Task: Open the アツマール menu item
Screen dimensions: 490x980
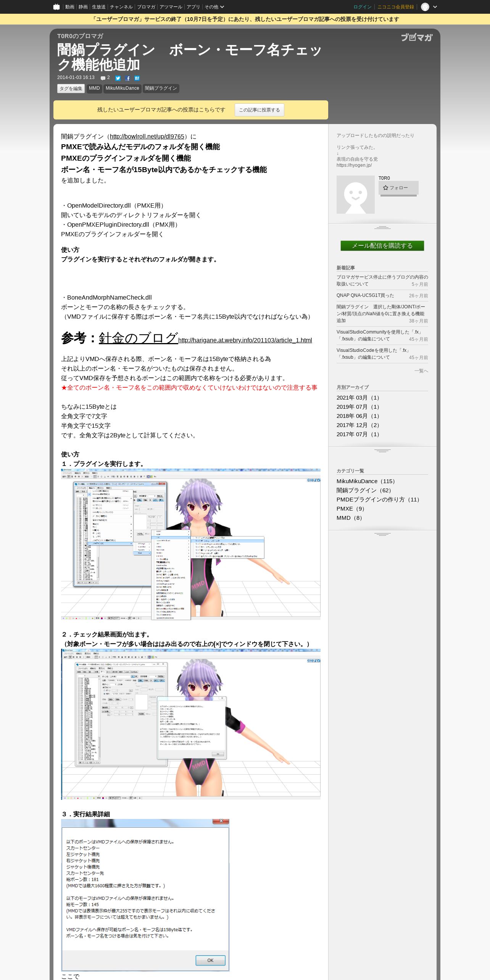Action: (x=171, y=7)
